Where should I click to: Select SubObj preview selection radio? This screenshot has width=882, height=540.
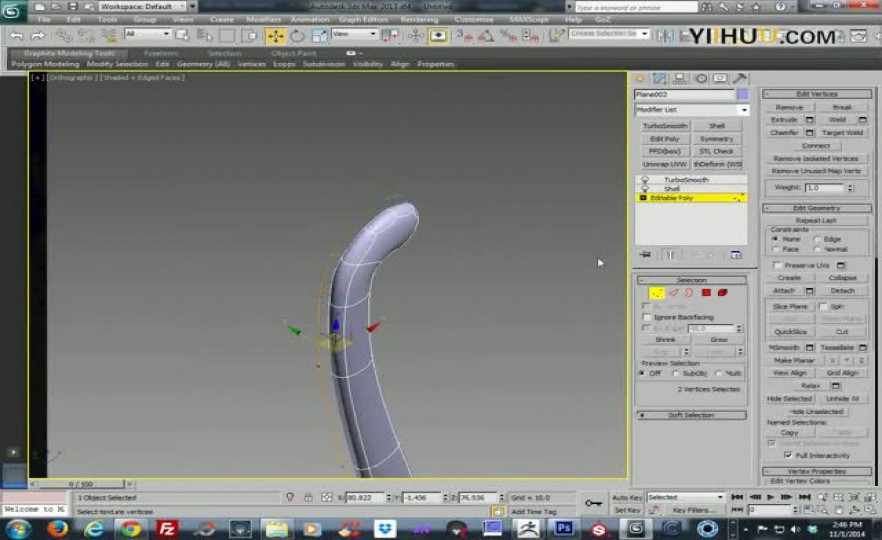[676, 374]
